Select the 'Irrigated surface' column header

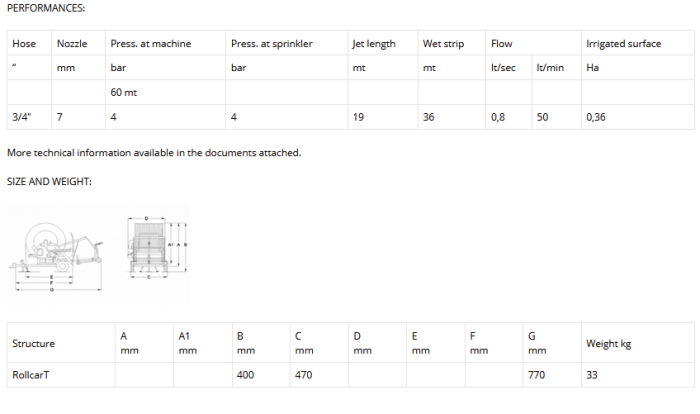623,44
